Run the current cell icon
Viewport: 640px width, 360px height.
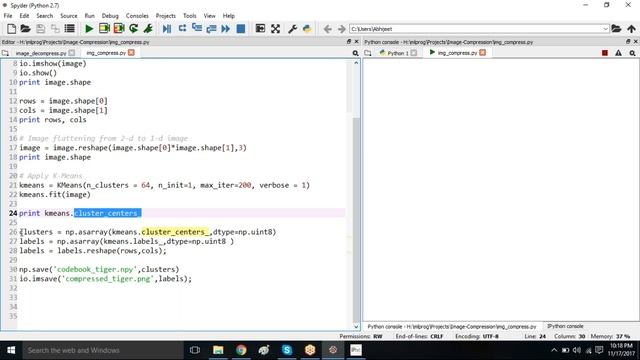click(104, 29)
